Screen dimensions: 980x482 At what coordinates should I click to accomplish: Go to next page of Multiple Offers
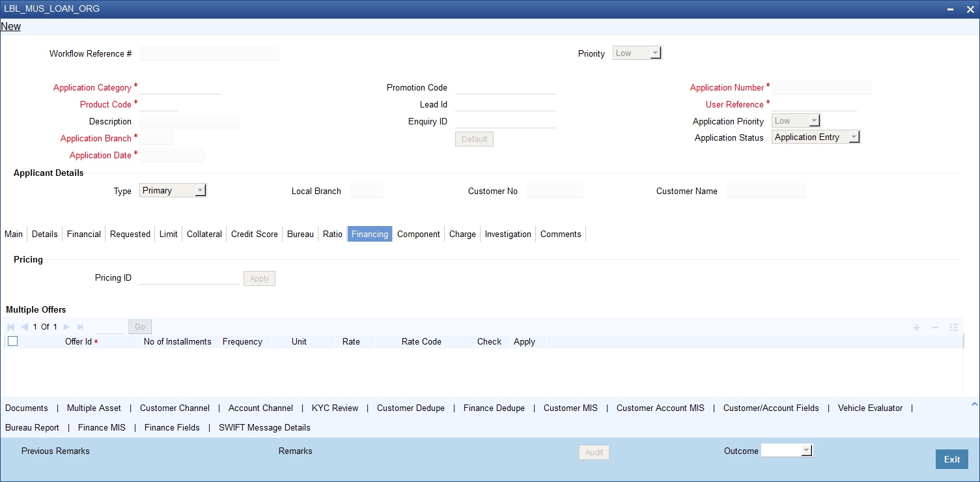pos(66,327)
